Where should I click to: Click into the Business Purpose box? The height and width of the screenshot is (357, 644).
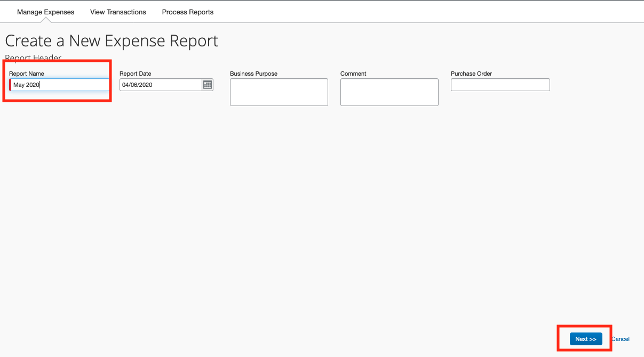pos(279,92)
